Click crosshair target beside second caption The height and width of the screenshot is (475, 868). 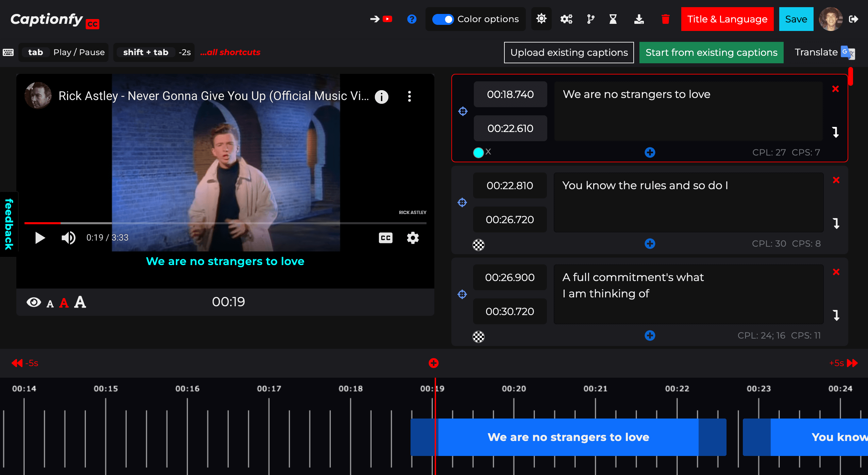(462, 202)
